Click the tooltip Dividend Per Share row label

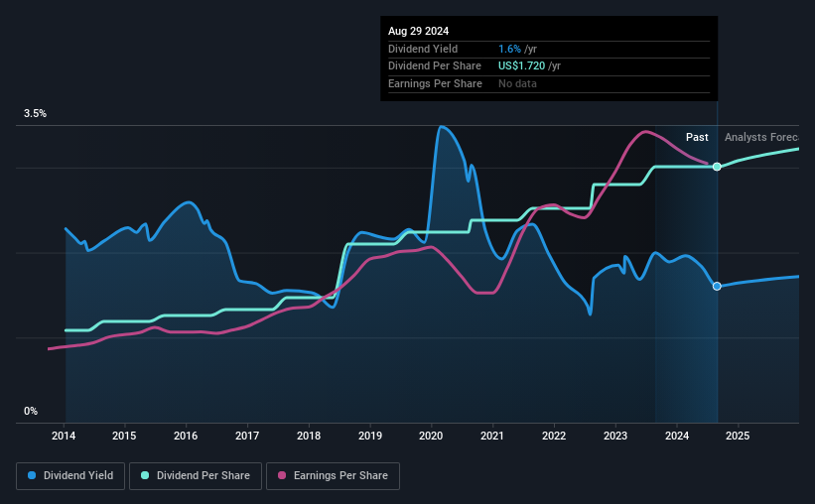pos(435,66)
